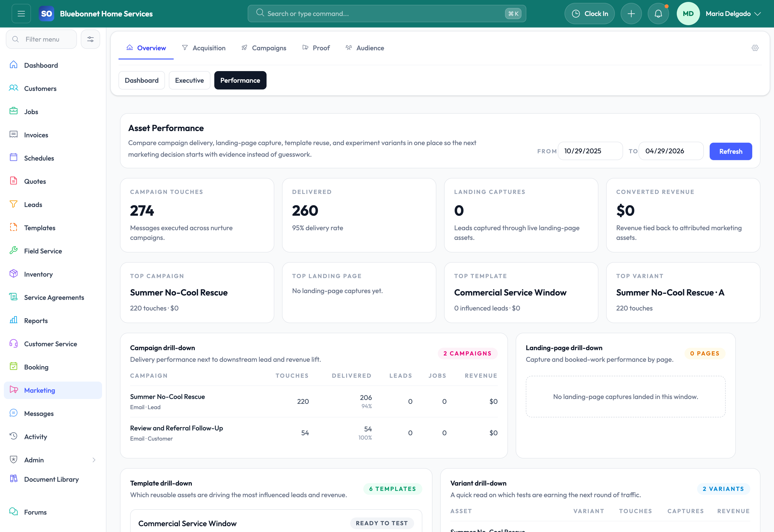Open Templates in sidebar

(53, 228)
